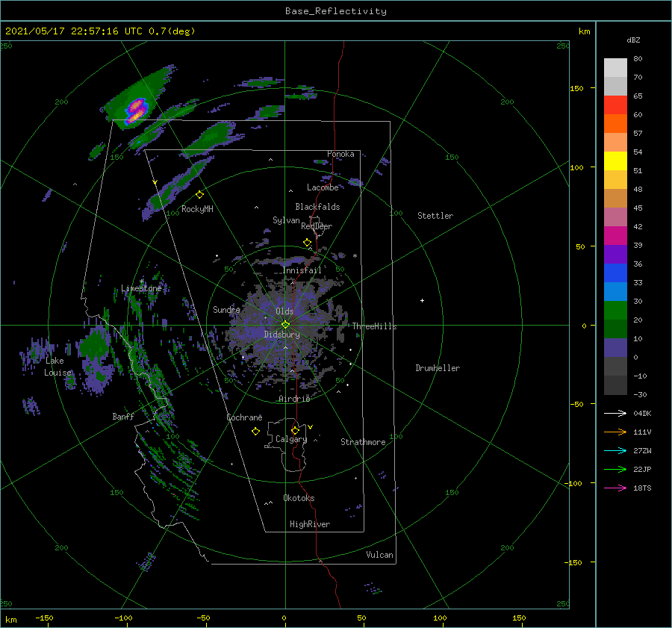Click the Innisfail town label
Image resolution: width=672 pixels, height=628 pixels.
(x=302, y=270)
